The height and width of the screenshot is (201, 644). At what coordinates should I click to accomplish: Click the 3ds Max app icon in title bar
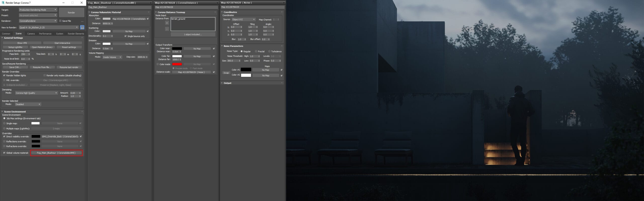[x=3, y=3]
